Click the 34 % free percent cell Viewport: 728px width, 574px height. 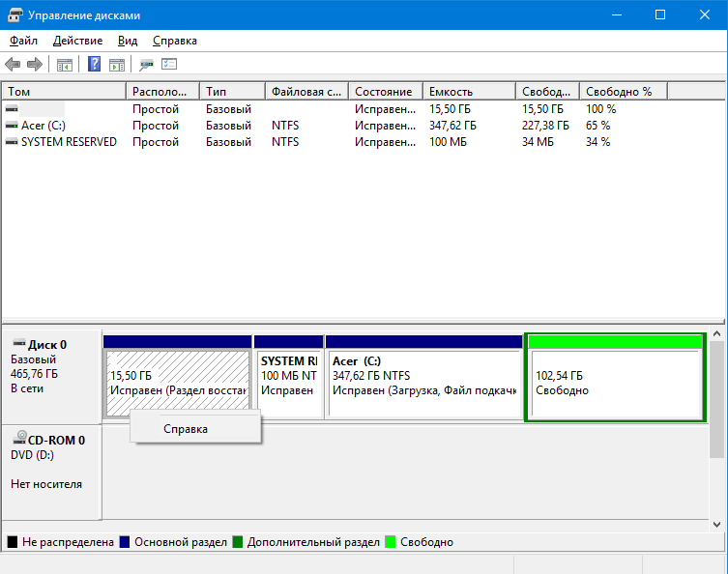(x=598, y=141)
